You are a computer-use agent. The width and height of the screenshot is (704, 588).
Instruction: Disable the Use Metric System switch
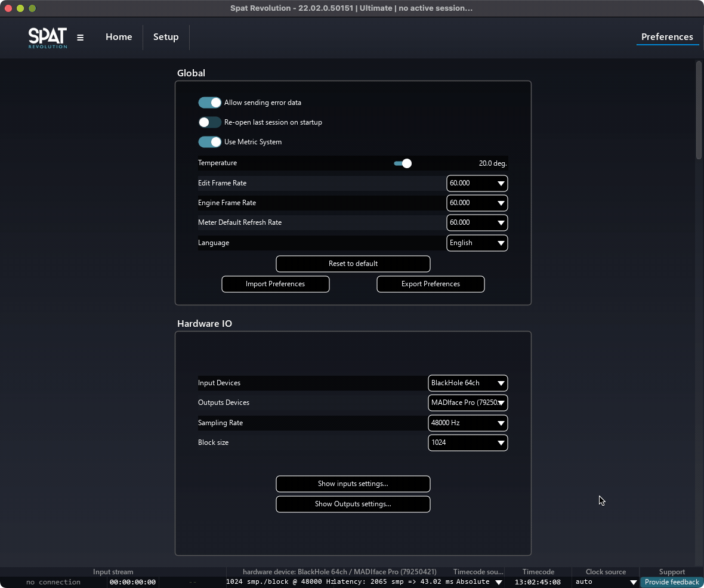[x=209, y=142]
